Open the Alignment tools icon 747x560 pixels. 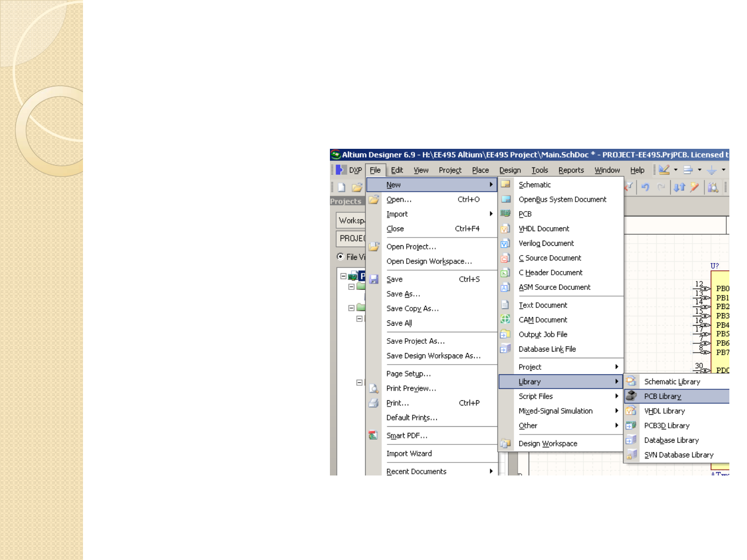[x=688, y=170]
